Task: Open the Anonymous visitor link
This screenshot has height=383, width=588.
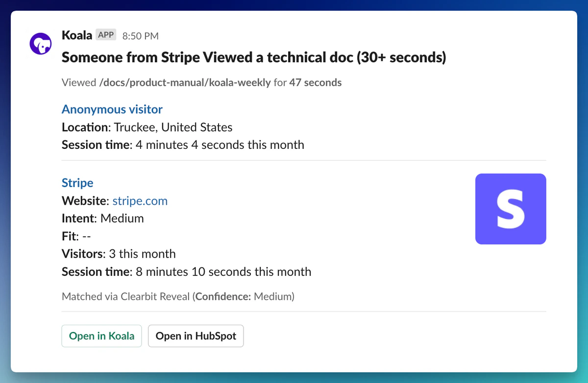Action: 112,109
